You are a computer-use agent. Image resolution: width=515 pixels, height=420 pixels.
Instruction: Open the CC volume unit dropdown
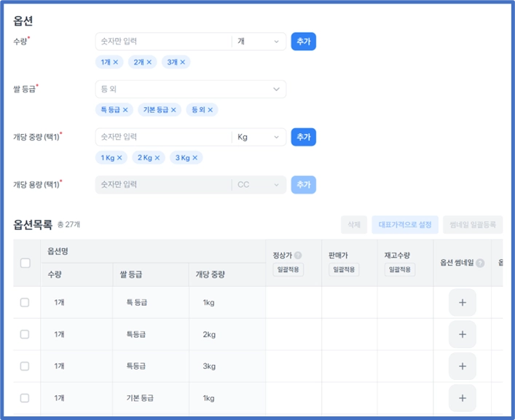pyautogui.click(x=259, y=185)
